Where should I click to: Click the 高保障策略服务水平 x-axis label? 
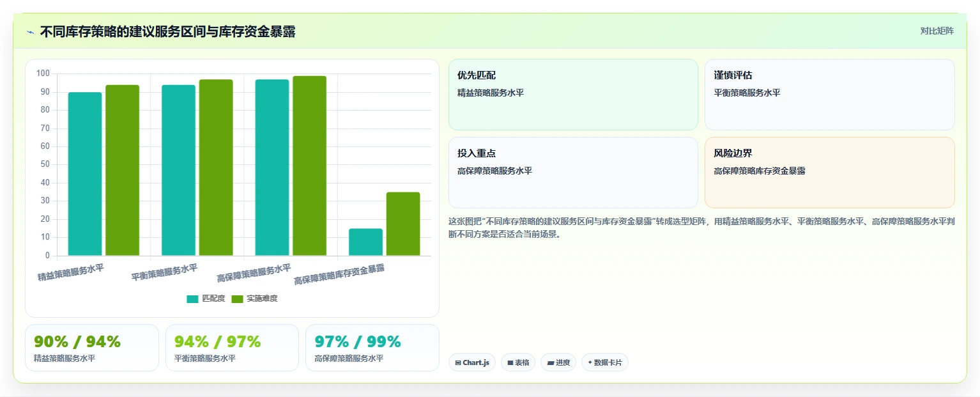(254, 273)
